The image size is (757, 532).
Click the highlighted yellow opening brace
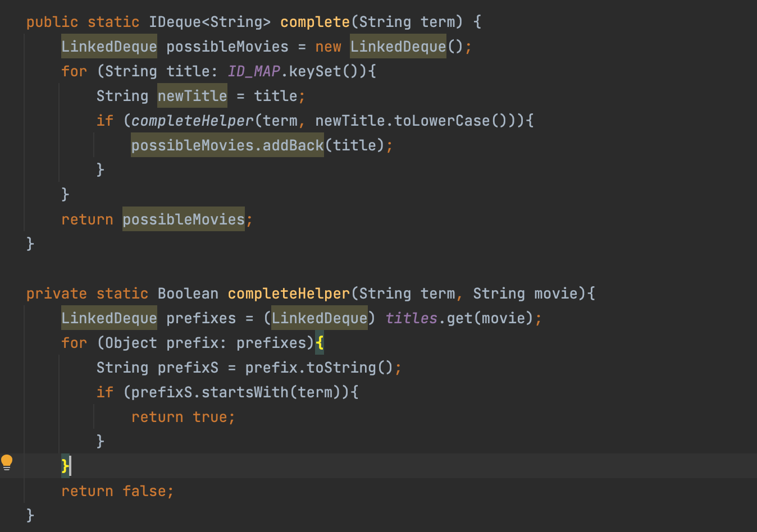(320, 343)
